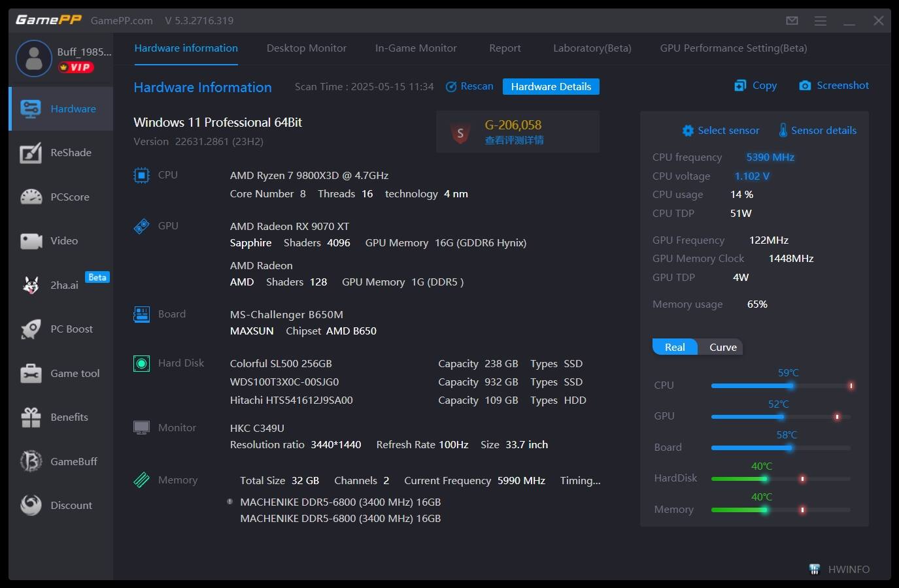This screenshot has height=588, width=899.
Task: Click the HKC C349U monitor name
Action: 257,429
